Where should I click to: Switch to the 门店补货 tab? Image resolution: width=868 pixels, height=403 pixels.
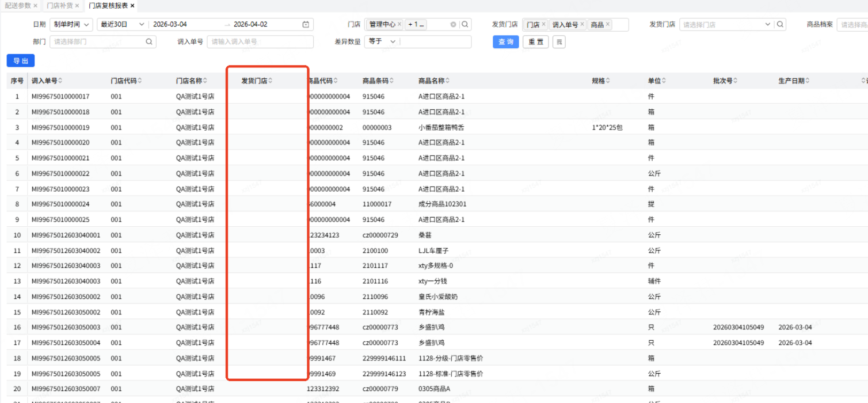point(60,6)
